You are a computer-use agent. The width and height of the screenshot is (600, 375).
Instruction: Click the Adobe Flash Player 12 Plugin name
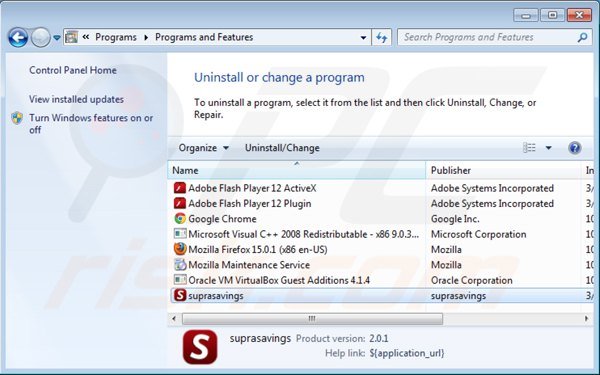[249, 204]
